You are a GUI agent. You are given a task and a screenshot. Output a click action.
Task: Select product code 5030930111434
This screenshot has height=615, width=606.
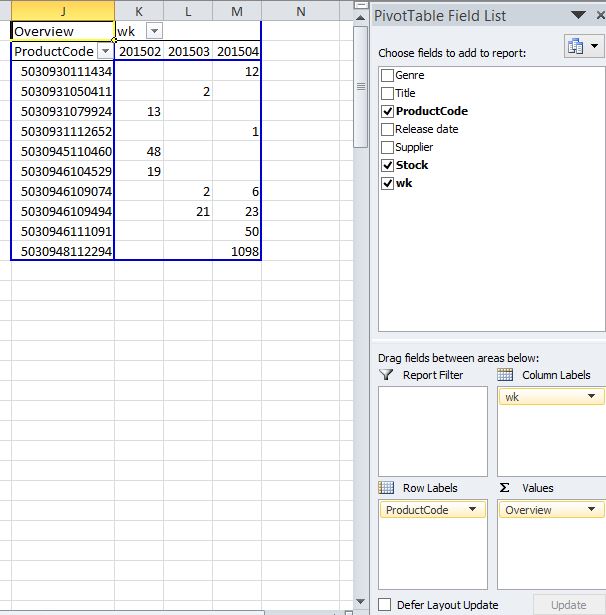(63, 71)
